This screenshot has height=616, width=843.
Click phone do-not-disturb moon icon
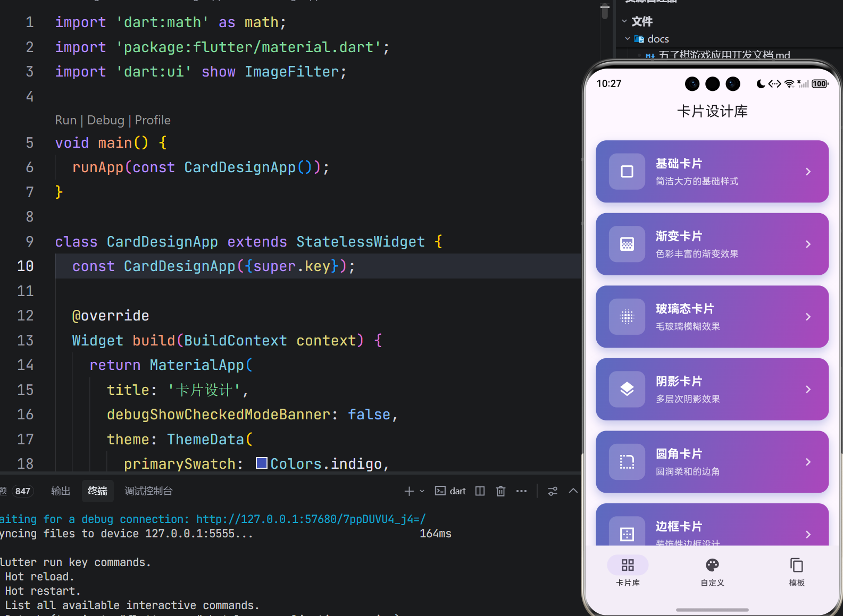coord(761,83)
